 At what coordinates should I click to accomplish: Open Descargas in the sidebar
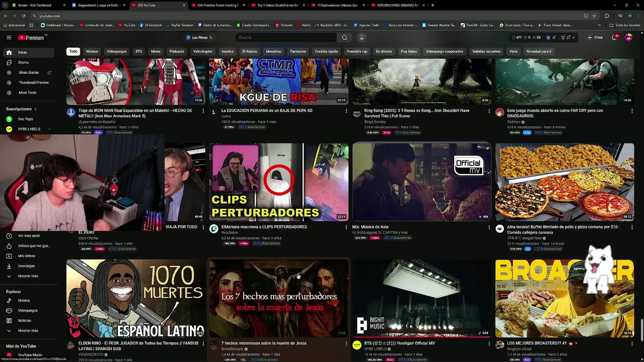(x=29, y=266)
